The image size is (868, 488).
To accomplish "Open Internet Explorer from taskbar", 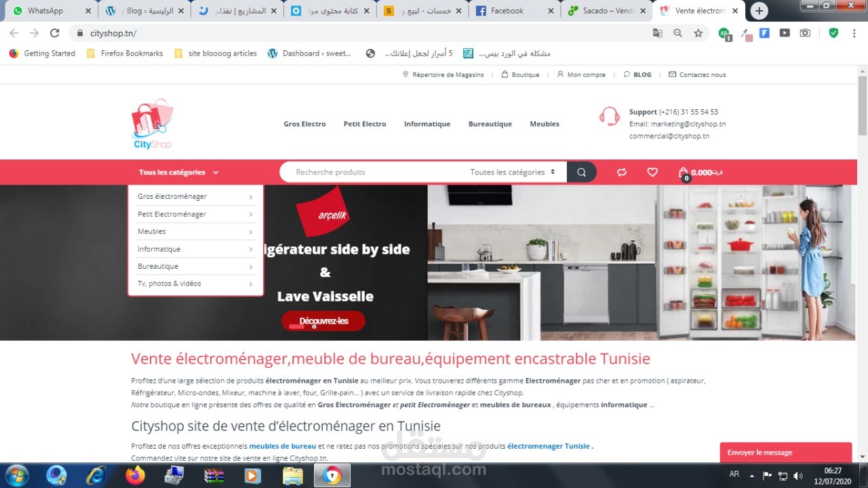I will pyautogui.click(x=96, y=475).
